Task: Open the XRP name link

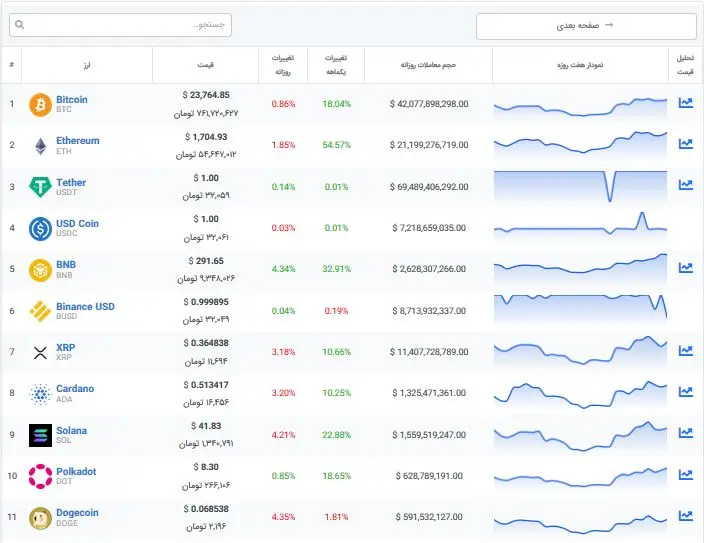Action: 66,348
